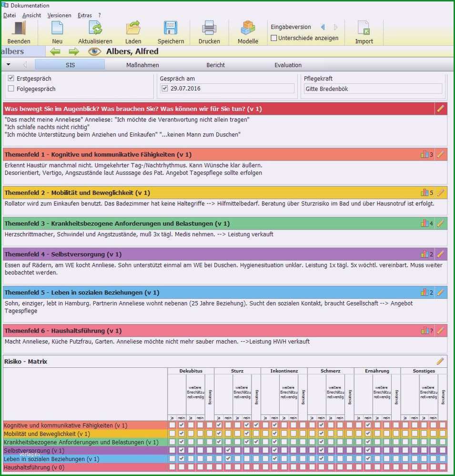Create a new document with Neu
Viewport: 455px width, 476px height.
(x=57, y=28)
